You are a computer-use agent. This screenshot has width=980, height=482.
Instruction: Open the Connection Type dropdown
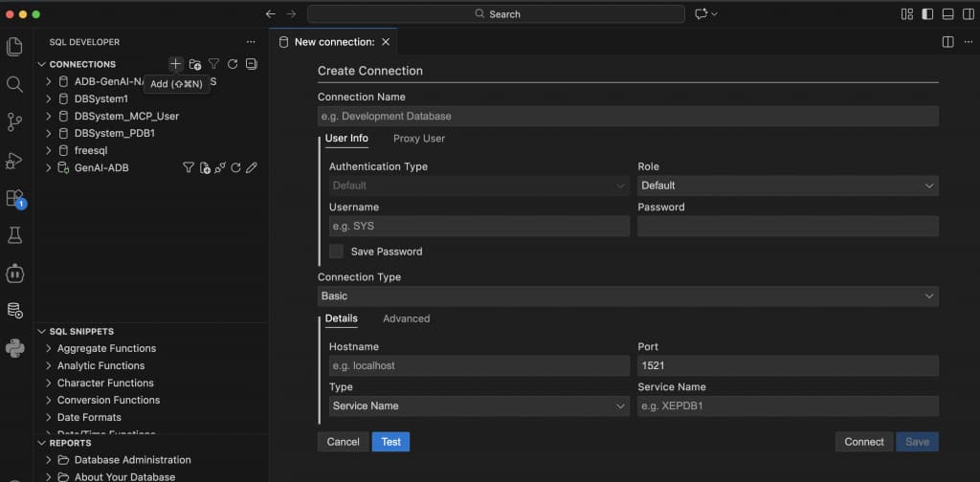point(628,296)
